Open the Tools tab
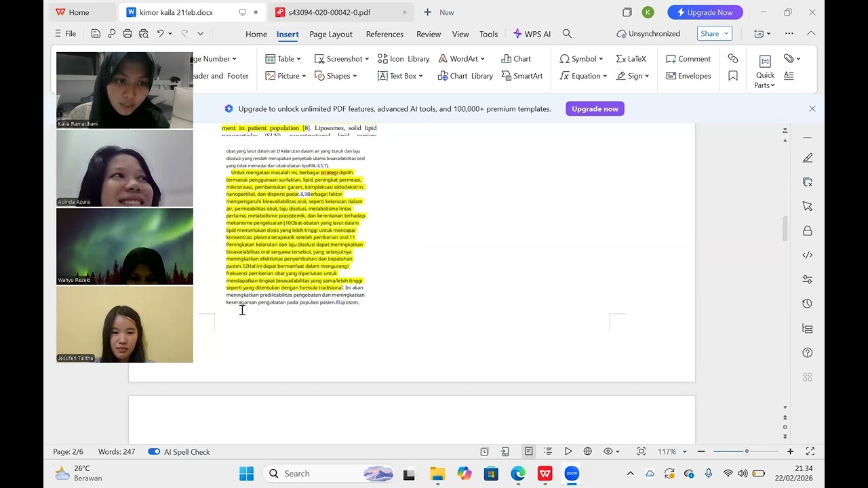Viewport: 868px width, 488px height. point(489,34)
